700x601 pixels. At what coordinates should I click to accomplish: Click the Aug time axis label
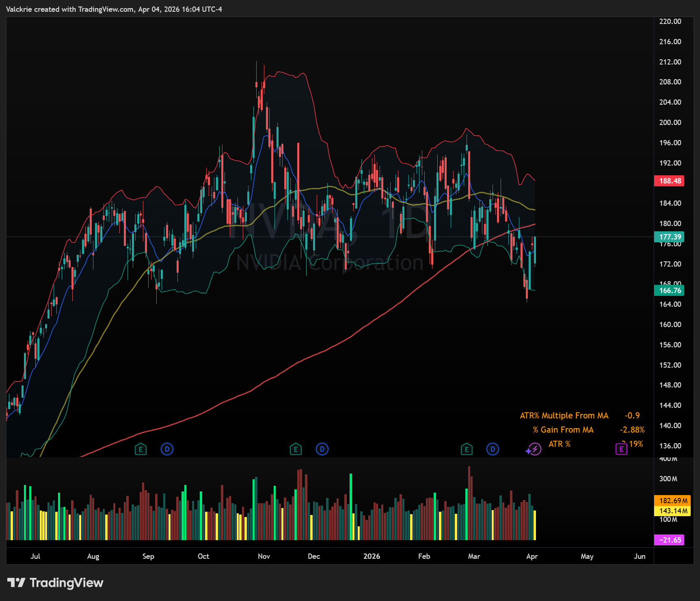pyautogui.click(x=93, y=556)
